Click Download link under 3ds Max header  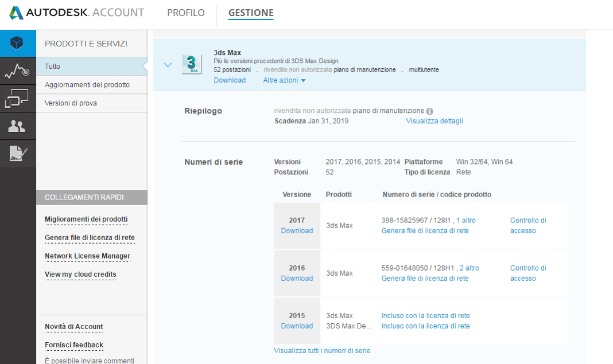pyautogui.click(x=230, y=80)
